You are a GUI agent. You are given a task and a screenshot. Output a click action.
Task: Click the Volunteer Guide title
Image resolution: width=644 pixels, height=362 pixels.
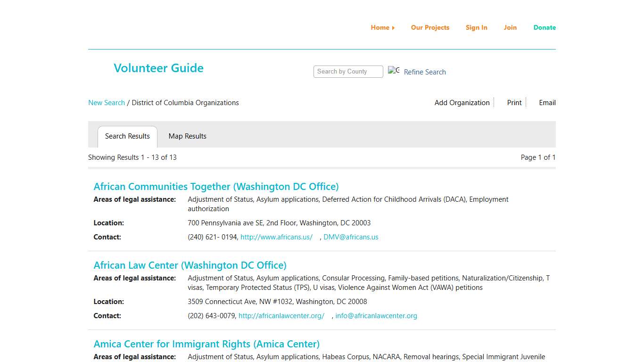(x=158, y=68)
